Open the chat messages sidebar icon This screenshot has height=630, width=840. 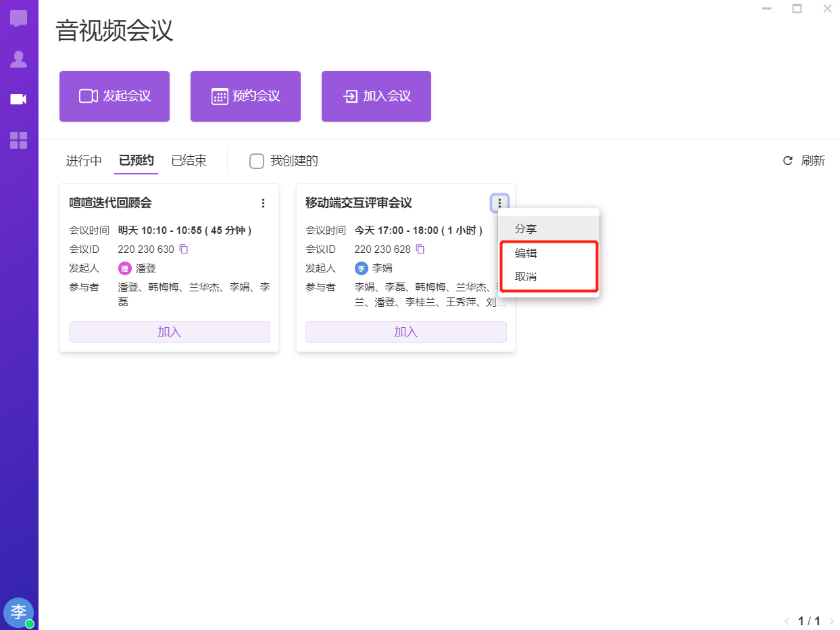click(x=19, y=18)
